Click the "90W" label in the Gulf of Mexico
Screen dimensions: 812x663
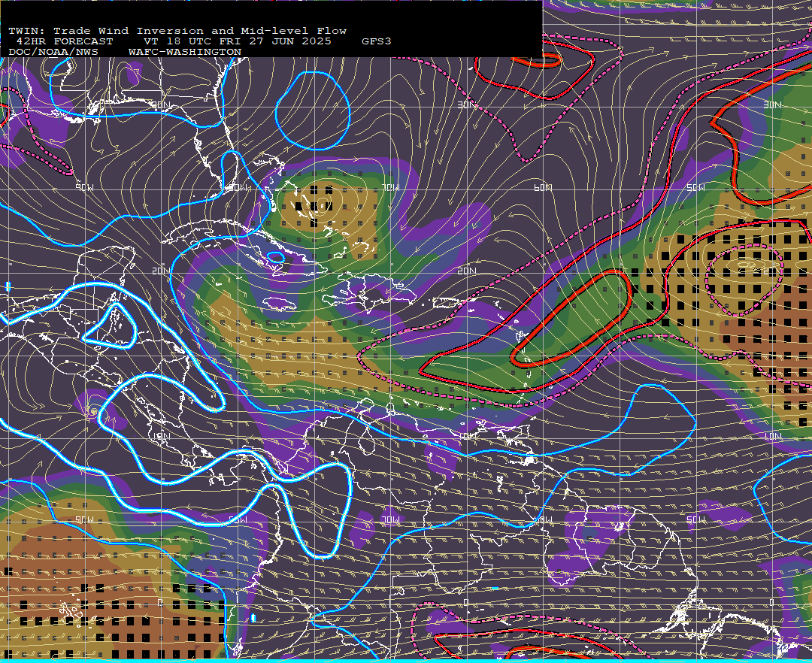[x=84, y=187]
